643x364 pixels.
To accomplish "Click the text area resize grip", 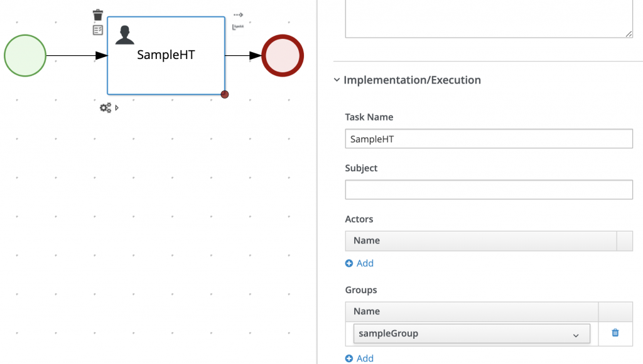I will [x=629, y=34].
